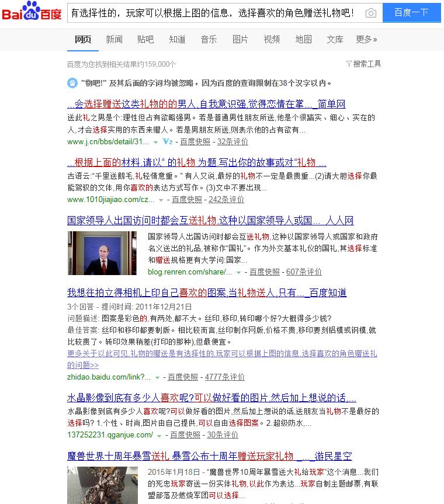Click the 百度一下 search button
This screenshot has height=504, width=444.
(x=411, y=12)
